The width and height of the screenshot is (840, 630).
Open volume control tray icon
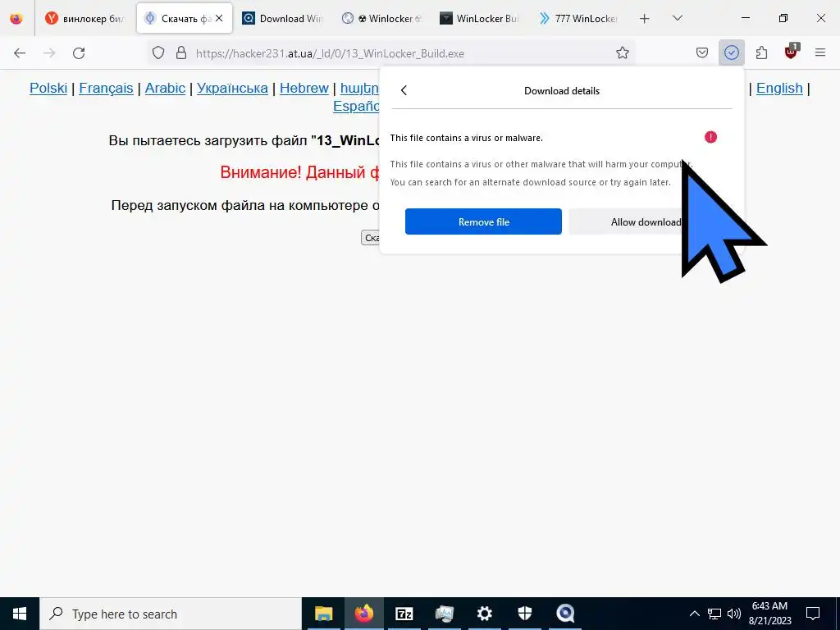click(734, 614)
